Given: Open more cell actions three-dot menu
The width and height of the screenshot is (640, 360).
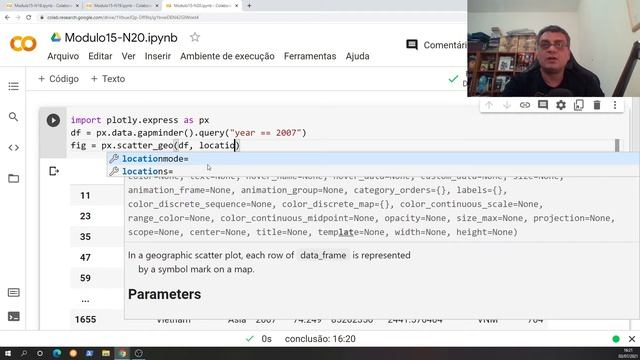Looking at the screenshot, I should (615, 105).
